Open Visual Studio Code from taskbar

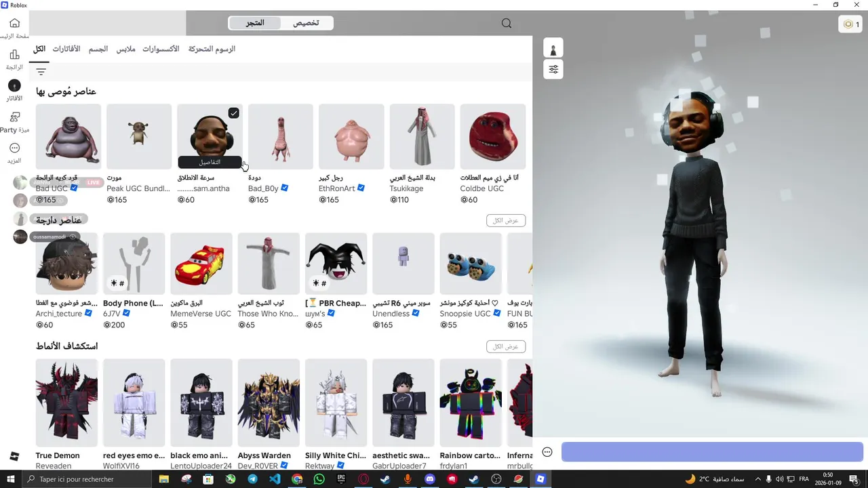point(275,479)
